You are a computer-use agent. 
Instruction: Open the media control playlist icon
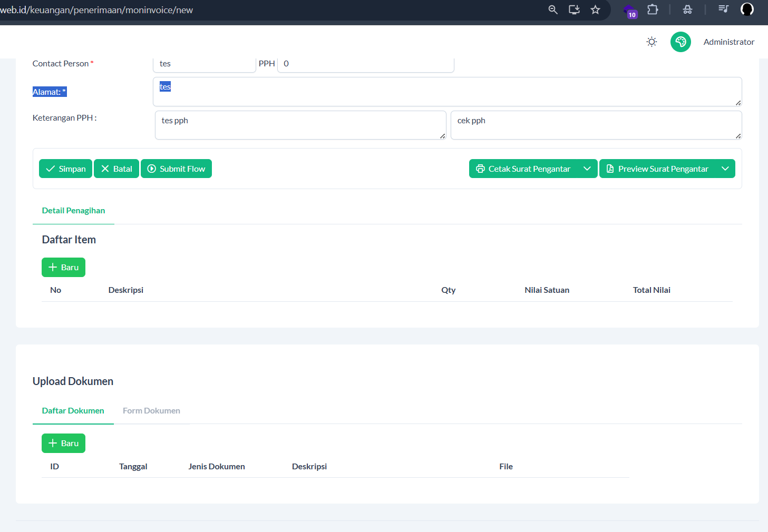point(723,9)
